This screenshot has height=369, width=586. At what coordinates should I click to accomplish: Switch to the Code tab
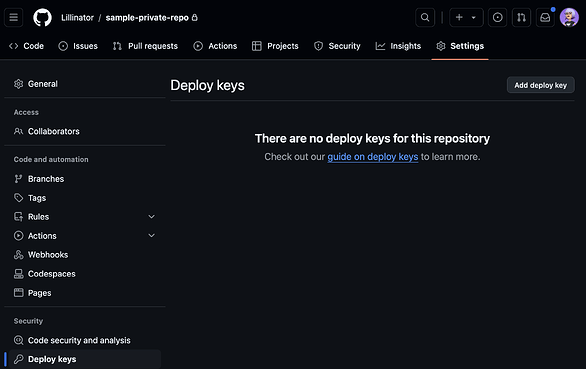[26, 46]
